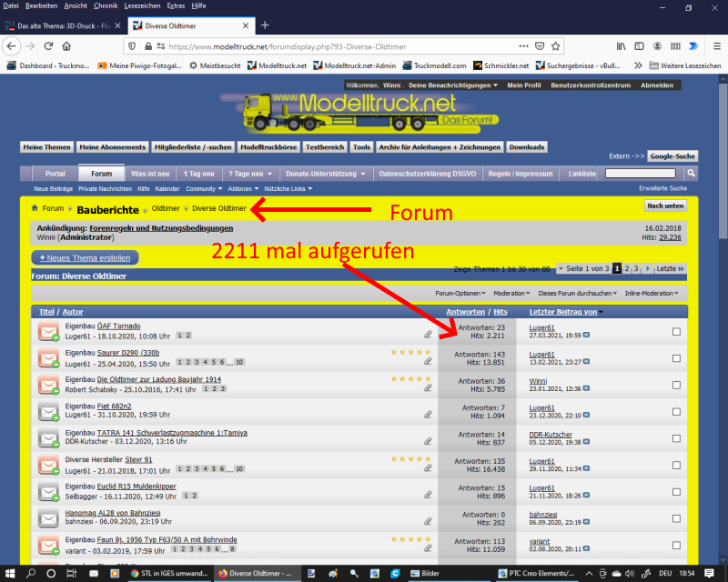The width and height of the screenshot is (728, 582).
Task: Open Donate-Unterstützung dropdown
Action: click(x=326, y=174)
